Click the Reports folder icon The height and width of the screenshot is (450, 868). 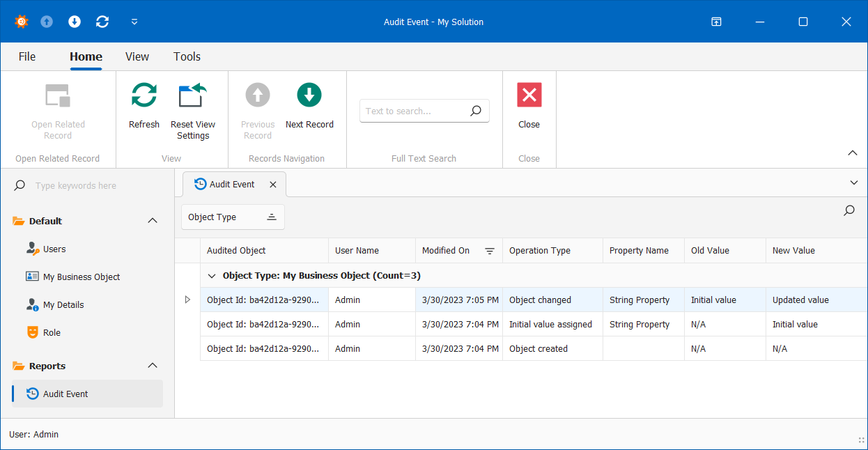click(x=18, y=366)
